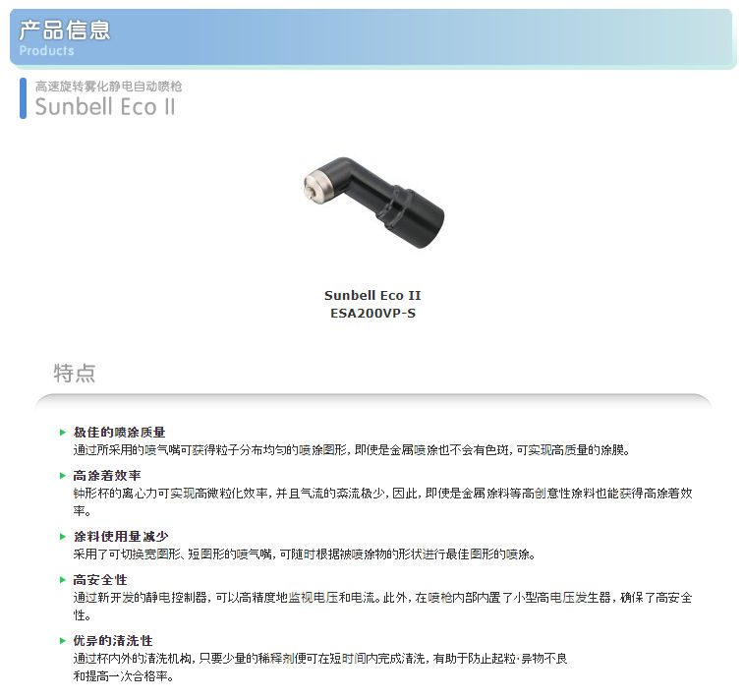The height and width of the screenshot is (700, 743).
Task: Click the Sunbell Eco II caption under image
Action: coord(372,295)
